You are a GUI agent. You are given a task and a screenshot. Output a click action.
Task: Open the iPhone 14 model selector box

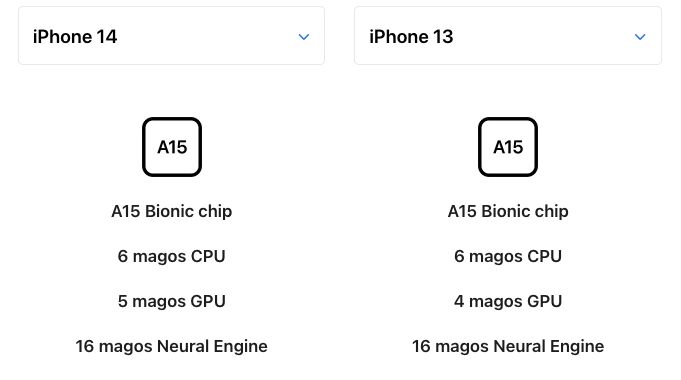[171, 36]
